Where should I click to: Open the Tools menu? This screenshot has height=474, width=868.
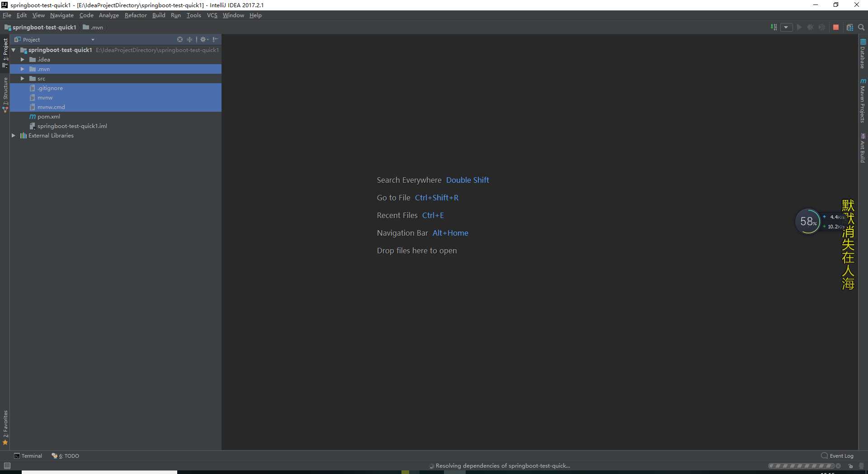tap(193, 15)
